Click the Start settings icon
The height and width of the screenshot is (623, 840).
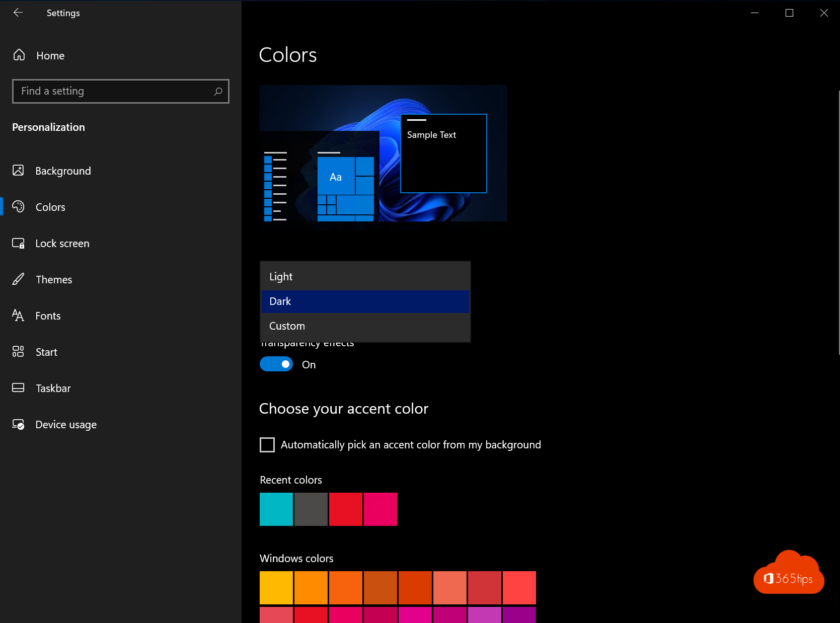click(x=18, y=352)
